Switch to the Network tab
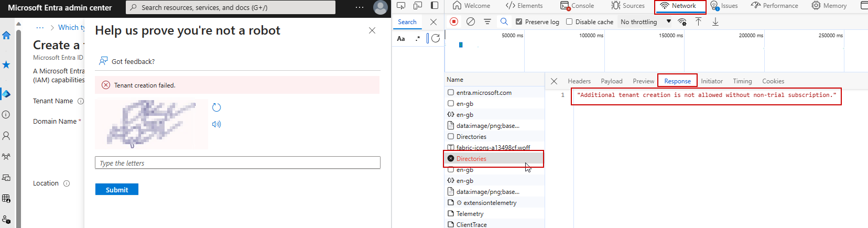The height and width of the screenshot is (228, 868). pos(678,6)
